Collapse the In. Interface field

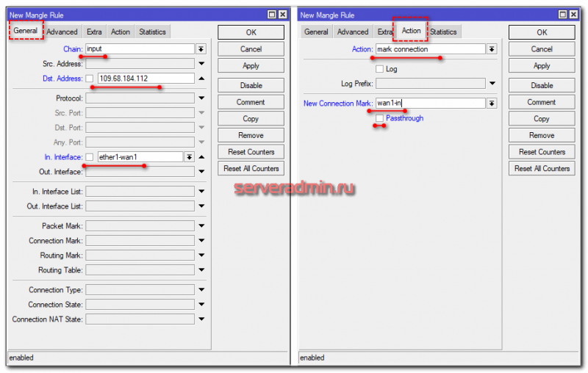(x=201, y=157)
